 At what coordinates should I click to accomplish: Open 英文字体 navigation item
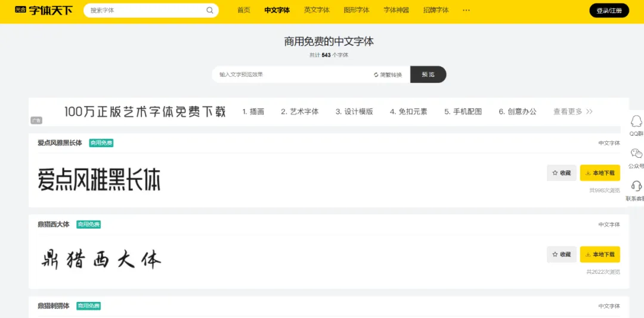click(x=317, y=10)
